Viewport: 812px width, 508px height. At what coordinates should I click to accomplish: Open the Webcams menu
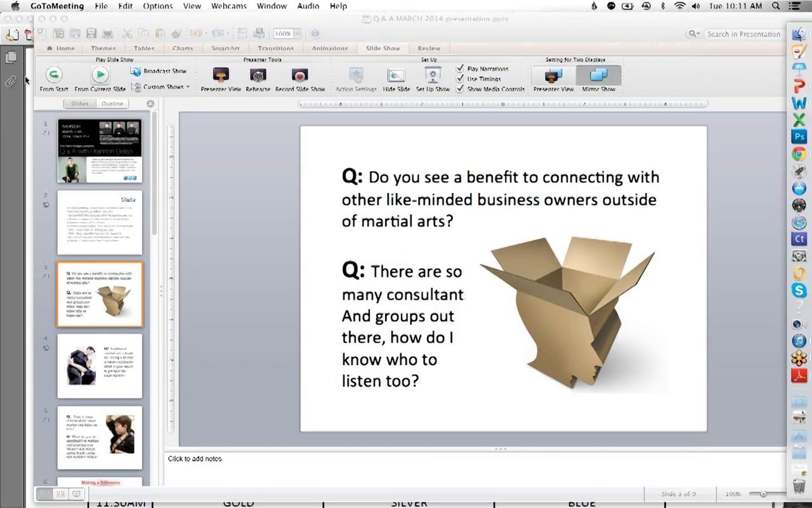point(229,6)
